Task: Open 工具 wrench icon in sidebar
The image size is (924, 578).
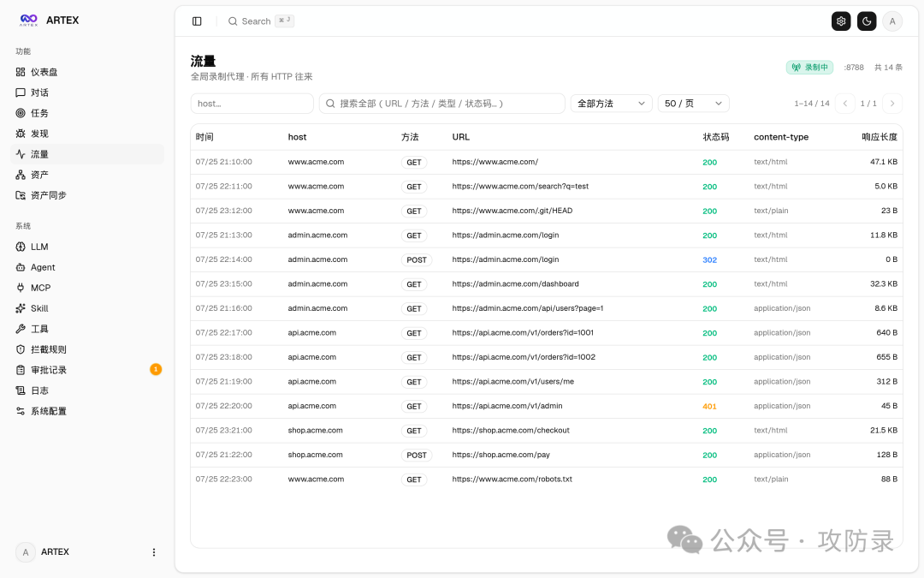Action: (21, 329)
